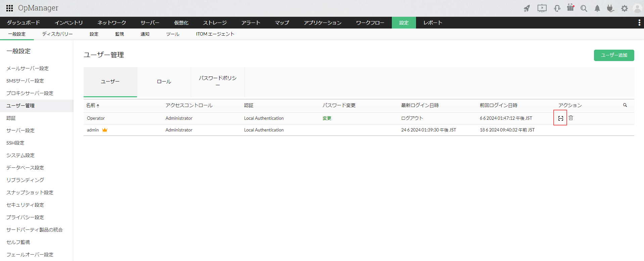Open the gift box icon
This screenshot has width=644, height=261.
pyautogui.click(x=570, y=8)
